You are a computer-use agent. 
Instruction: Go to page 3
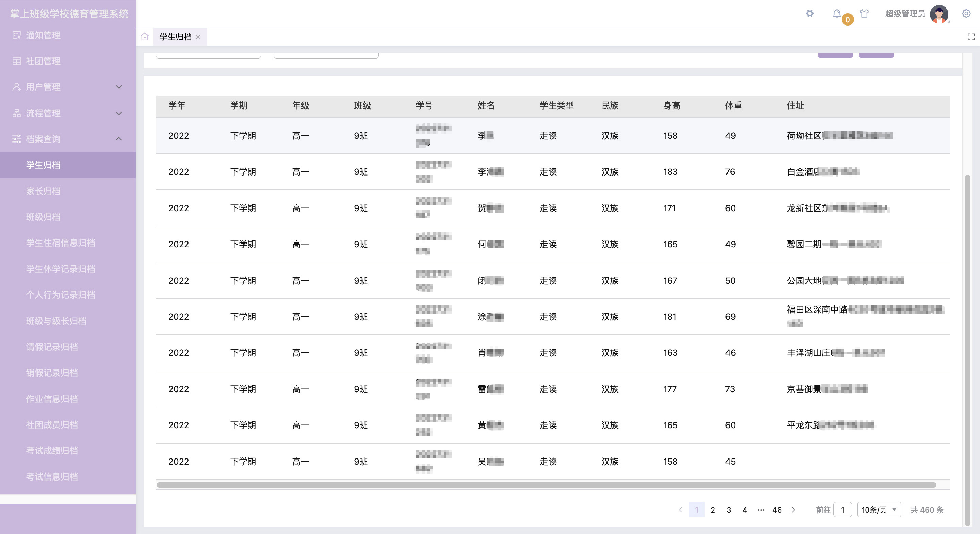pyautogui.click(x=729, y=510)
